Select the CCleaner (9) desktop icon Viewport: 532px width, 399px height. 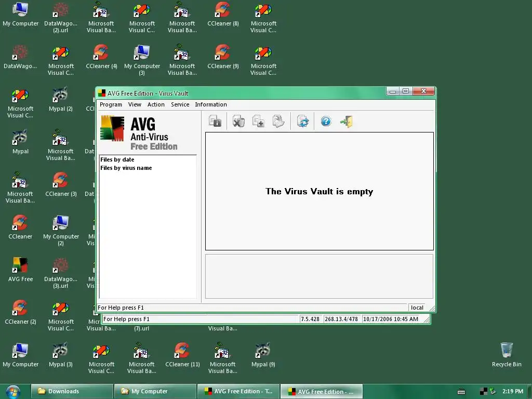pos(223,57)
